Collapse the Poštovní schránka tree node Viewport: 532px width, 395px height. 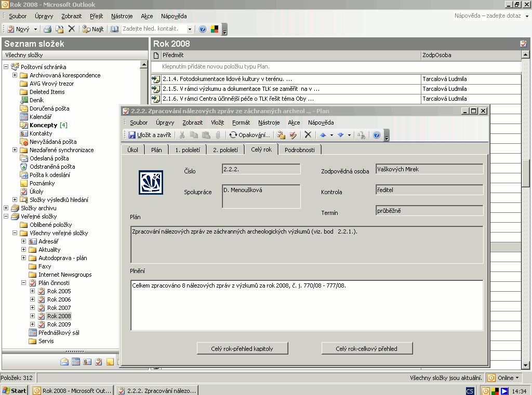[6, 67]
